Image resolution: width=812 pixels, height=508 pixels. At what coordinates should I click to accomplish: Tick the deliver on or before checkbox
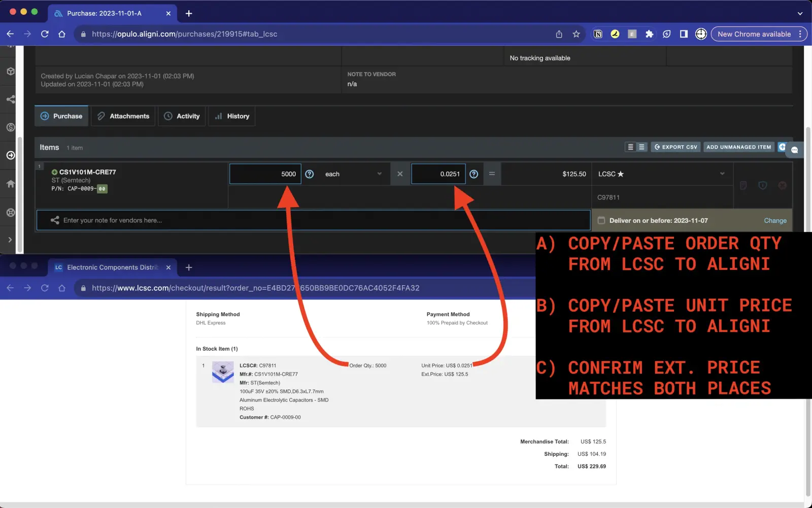[601, 221]
